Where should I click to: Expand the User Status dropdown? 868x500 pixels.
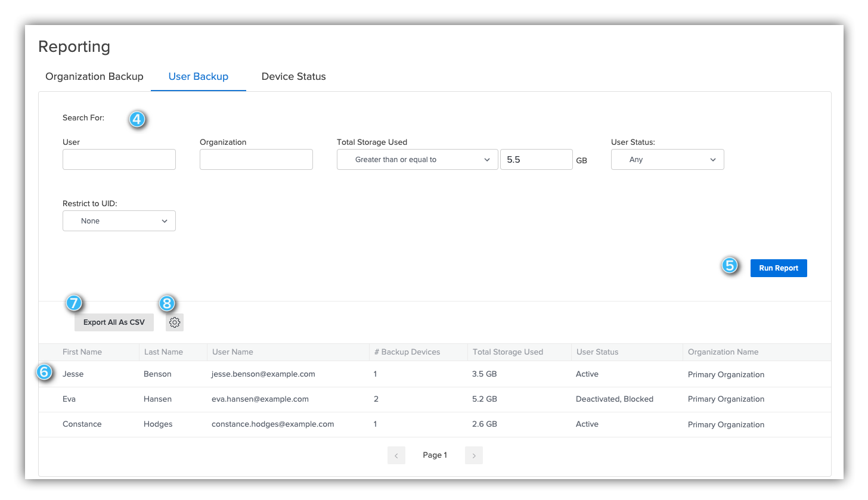(668, 160)
